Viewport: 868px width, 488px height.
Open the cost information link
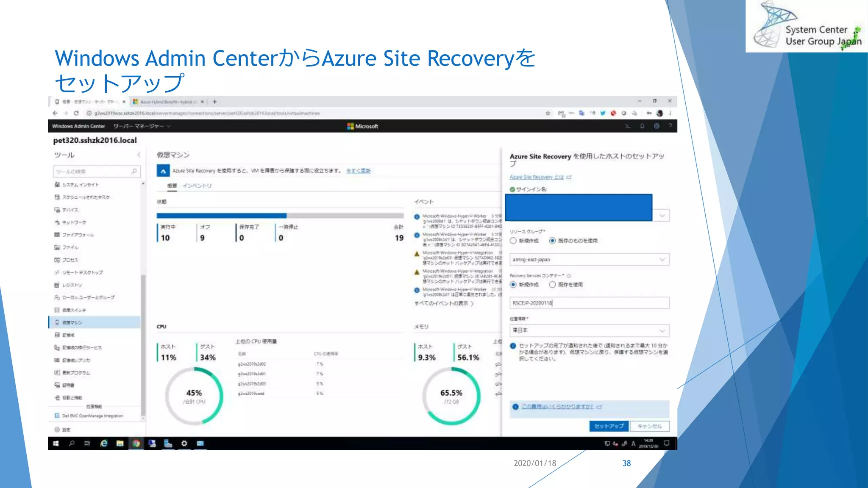(557, 407)
